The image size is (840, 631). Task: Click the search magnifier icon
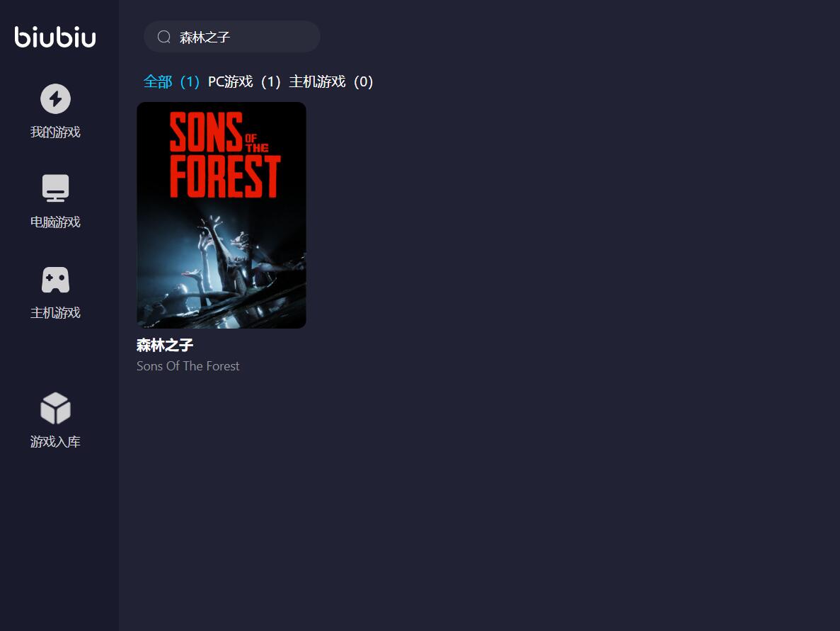tap(164, 36)
